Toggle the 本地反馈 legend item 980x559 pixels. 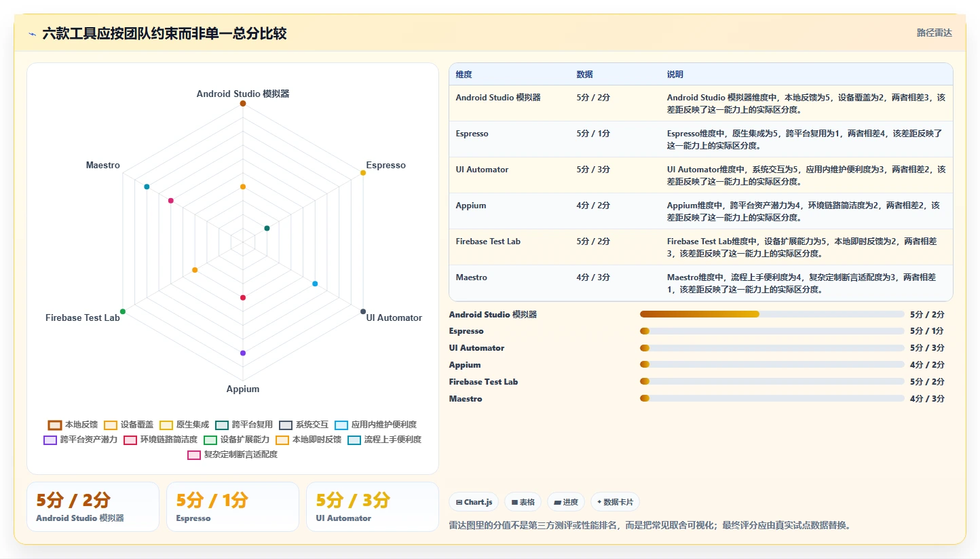coord(73,425)
